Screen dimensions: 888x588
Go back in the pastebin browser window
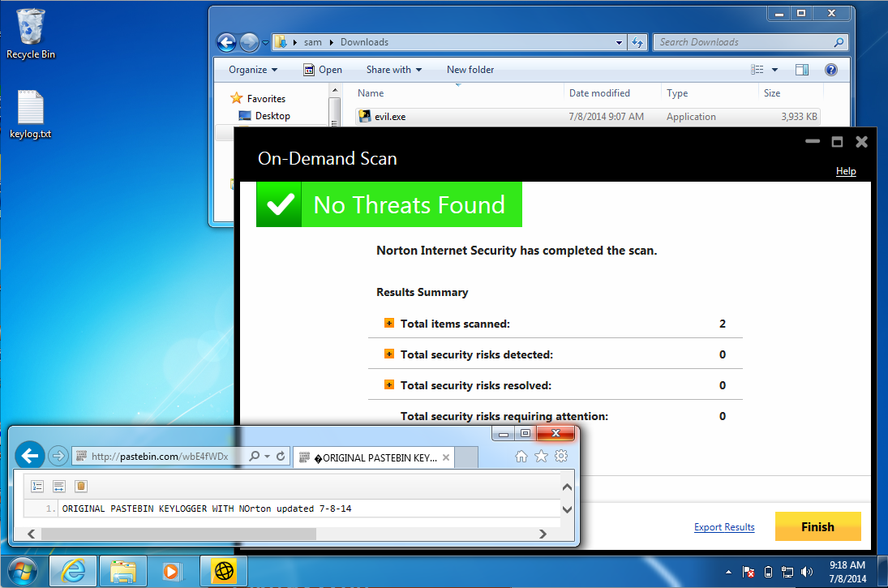click(29, 456)
